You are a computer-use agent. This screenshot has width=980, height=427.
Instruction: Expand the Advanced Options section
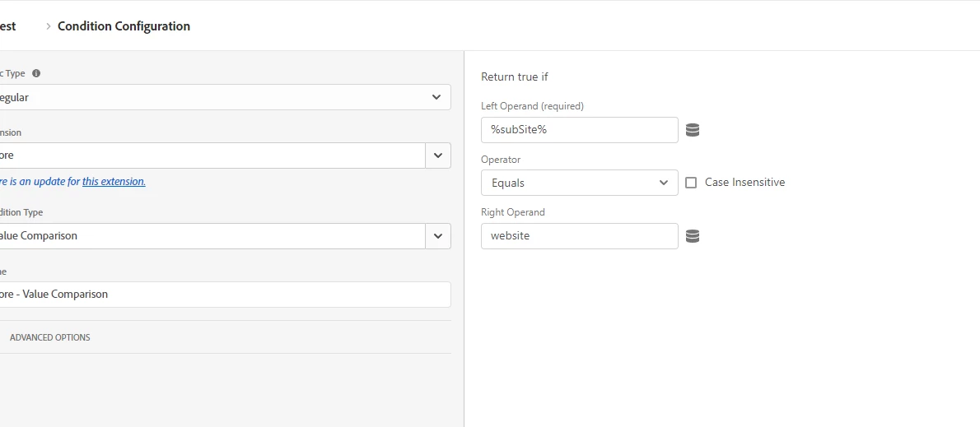pyautogui.click(x=49, y=337)
